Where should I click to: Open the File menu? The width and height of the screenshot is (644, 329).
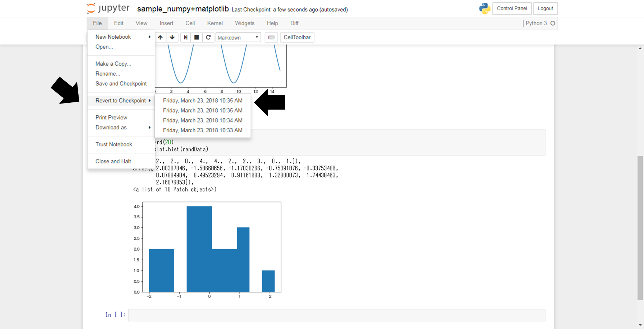pyautogui.click(x=97, y=23)
